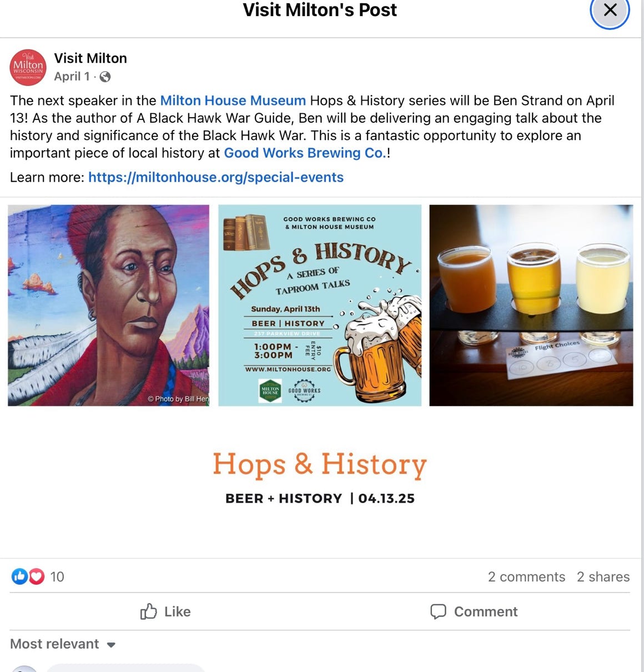This screenshot has width=644, height=672.
Task: Open the Black Hawk mural photo
Action: click(x=109, y=305)
